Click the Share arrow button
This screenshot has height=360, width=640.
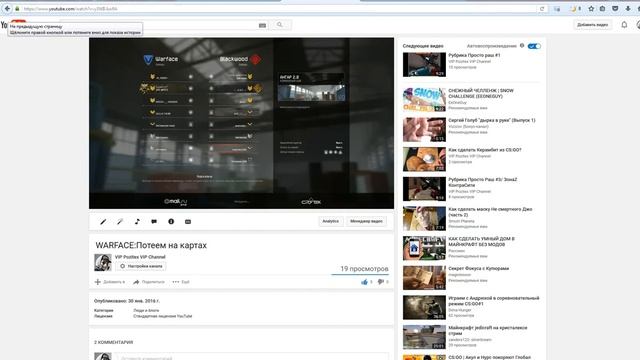[x=149, y=282]
